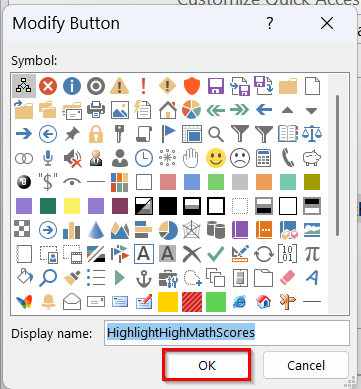Select the Internet Explorer symbol

[x=240, y=302]
